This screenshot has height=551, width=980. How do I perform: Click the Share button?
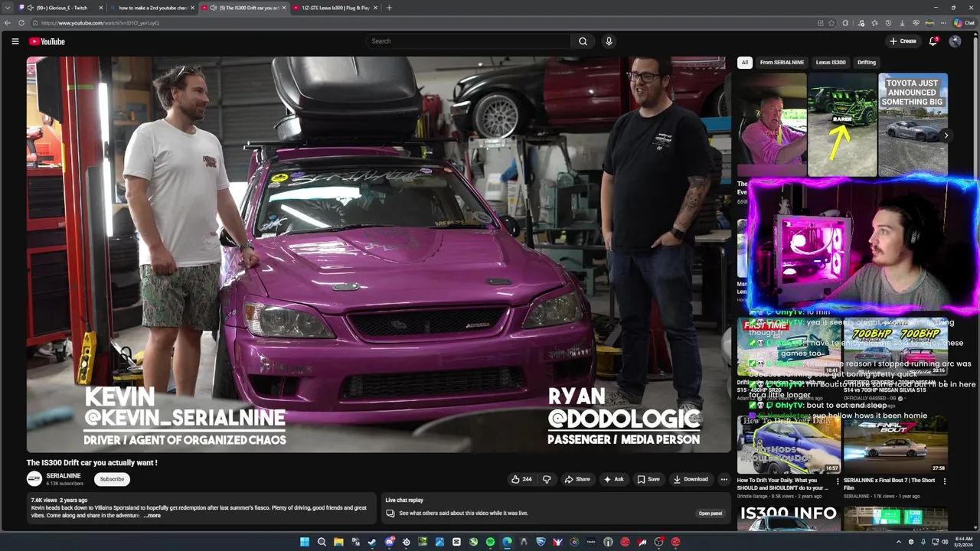pyautogui.click(x=577, y=479)
